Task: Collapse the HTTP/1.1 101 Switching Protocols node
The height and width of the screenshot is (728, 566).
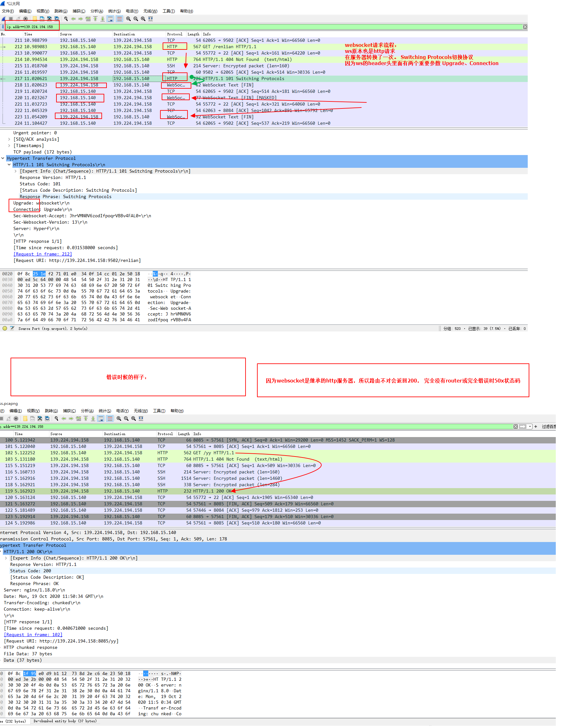Action: [9, 165]
